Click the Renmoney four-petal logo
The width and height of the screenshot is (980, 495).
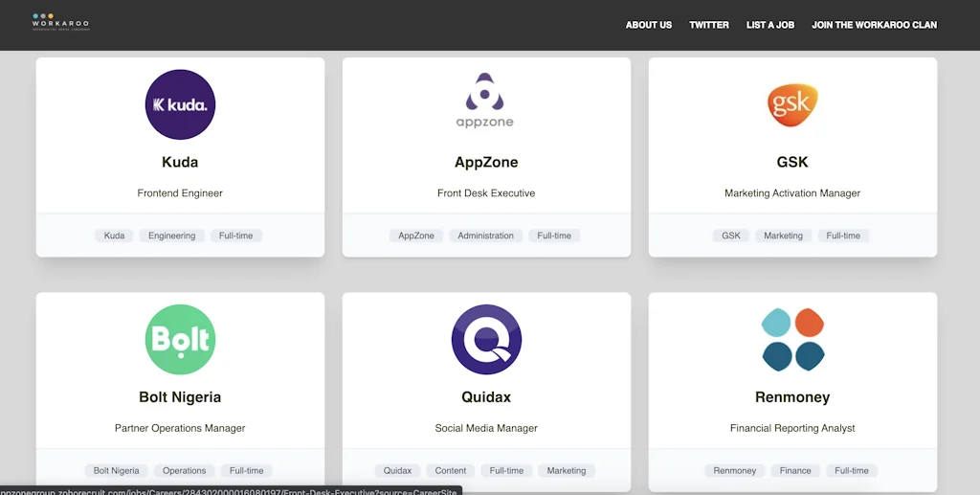click(792, 339)
